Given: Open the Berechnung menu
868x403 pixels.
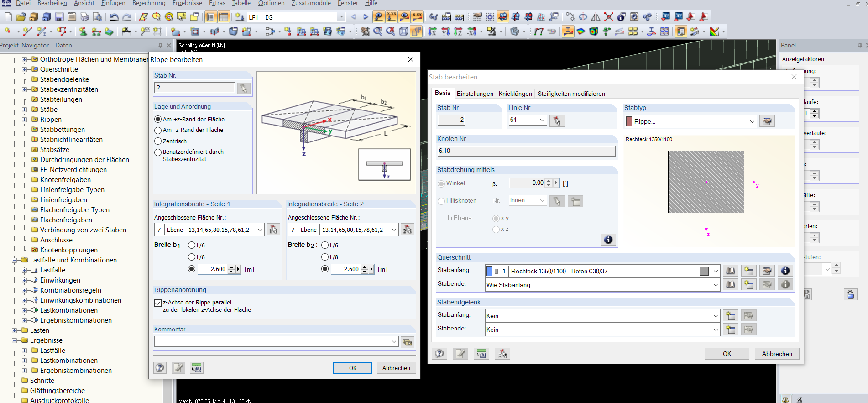Looking at the screenshot, I should [x=149, y=3].
